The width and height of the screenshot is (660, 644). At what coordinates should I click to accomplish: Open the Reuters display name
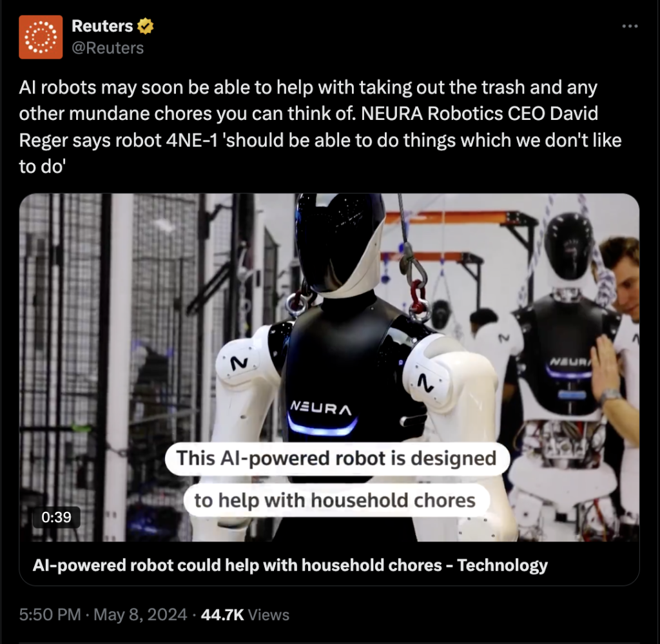(x=102, y=26)
